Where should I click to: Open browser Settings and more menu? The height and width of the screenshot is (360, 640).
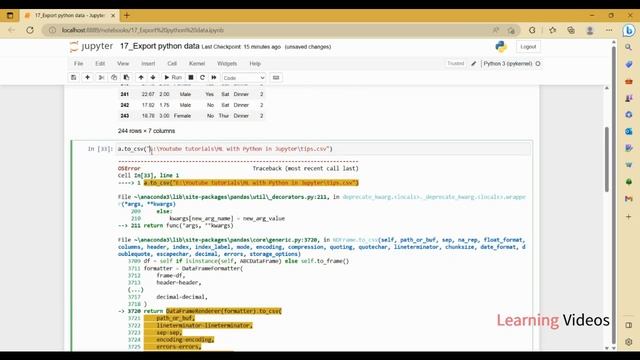(x=609, y=30)
